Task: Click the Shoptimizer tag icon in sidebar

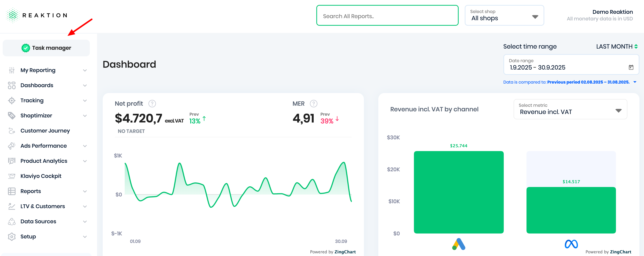Action: [x=12, y=116]
